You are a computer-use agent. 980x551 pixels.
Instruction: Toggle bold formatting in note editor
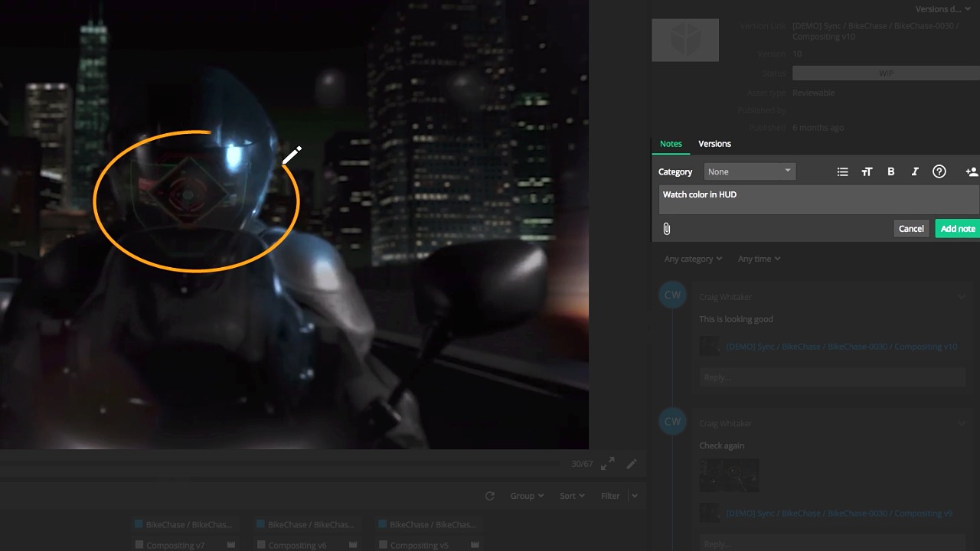click(x=890, y=172)
